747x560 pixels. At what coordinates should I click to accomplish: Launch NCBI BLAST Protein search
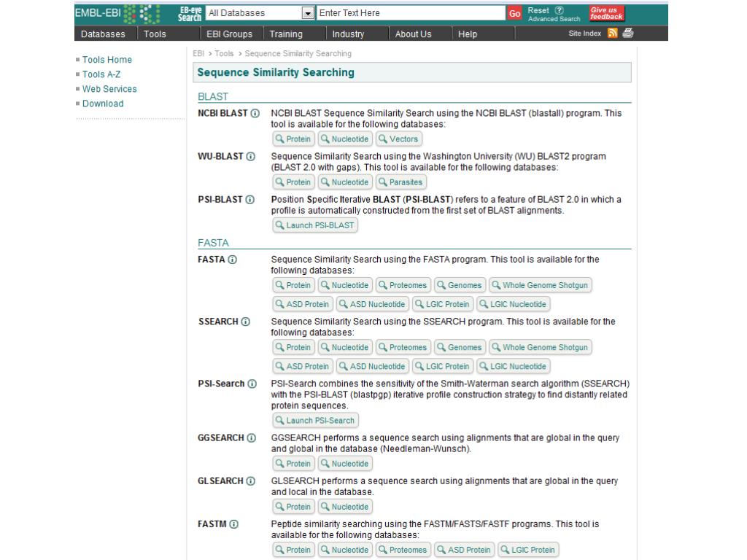[x=293, y=139]
